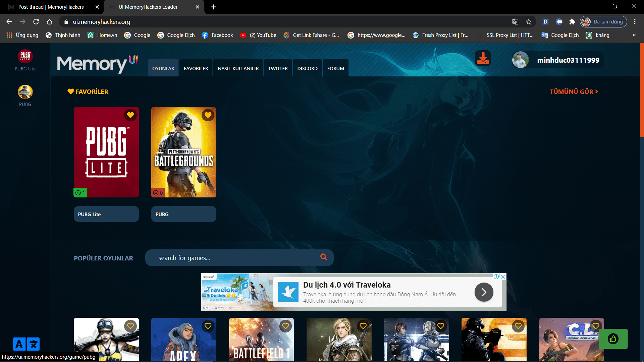This screenshot has height=362, width=644.
Task: Click the PUBG label button
Action: pos(184,214)
